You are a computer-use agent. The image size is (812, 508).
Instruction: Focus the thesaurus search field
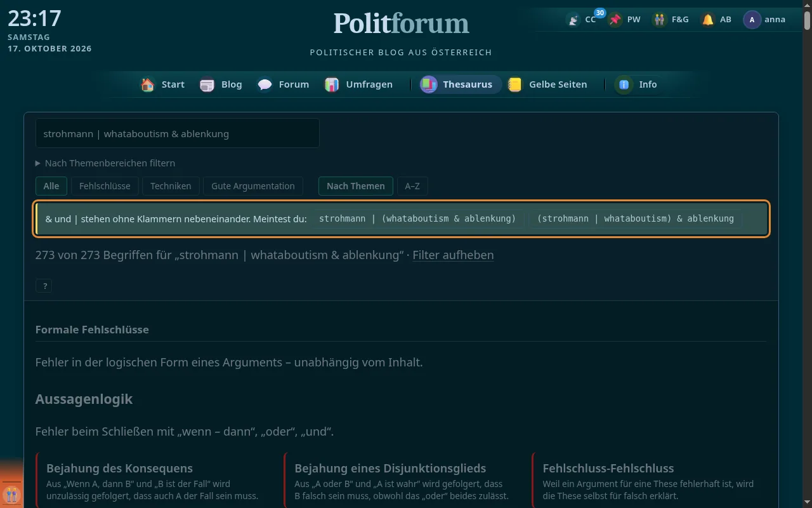(178, 133)
